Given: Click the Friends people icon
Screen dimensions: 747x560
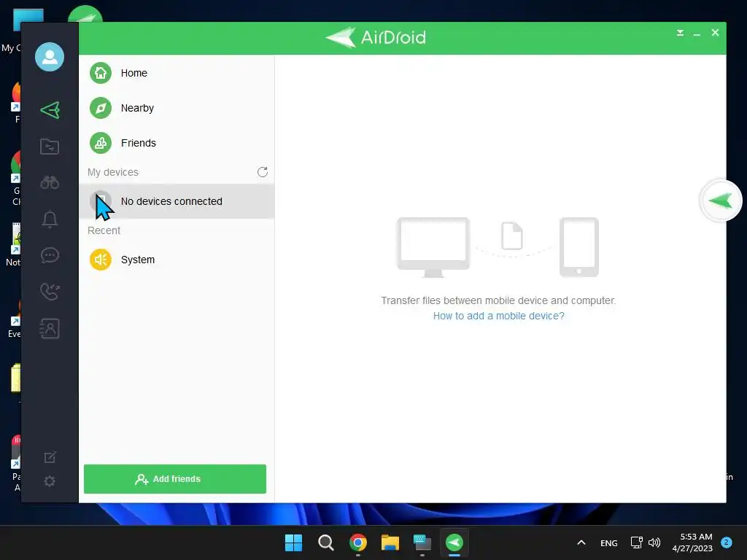Looking at the screenshot, I should pos(101,143).
